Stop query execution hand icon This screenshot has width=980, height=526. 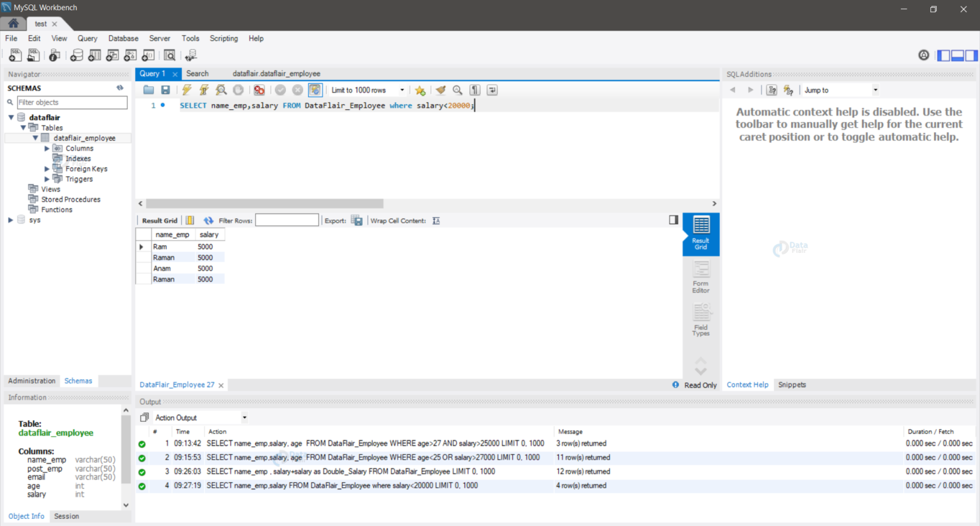tap(238, 90)
